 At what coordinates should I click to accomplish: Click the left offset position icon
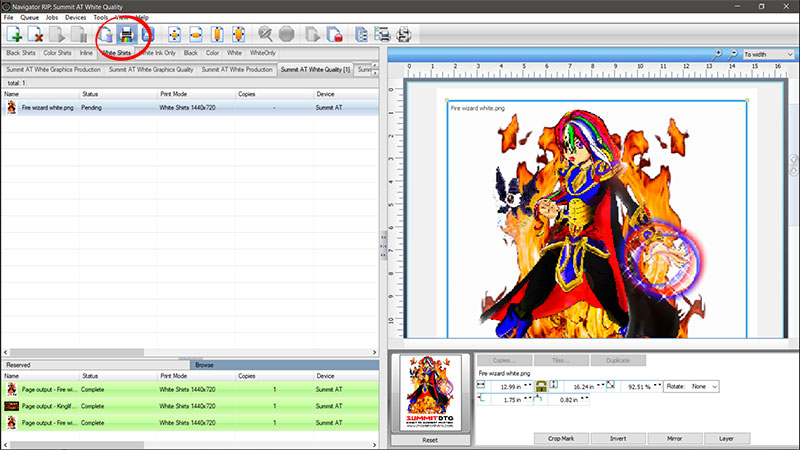pyautogui.click(x=481, y=399)
